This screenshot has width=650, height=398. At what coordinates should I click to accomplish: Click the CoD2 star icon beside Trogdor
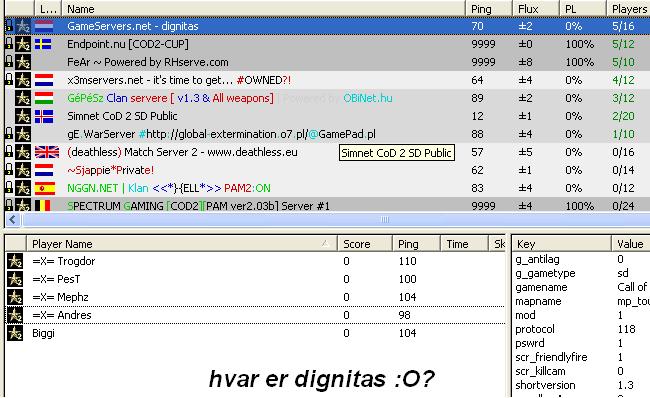tap(15, 261)
